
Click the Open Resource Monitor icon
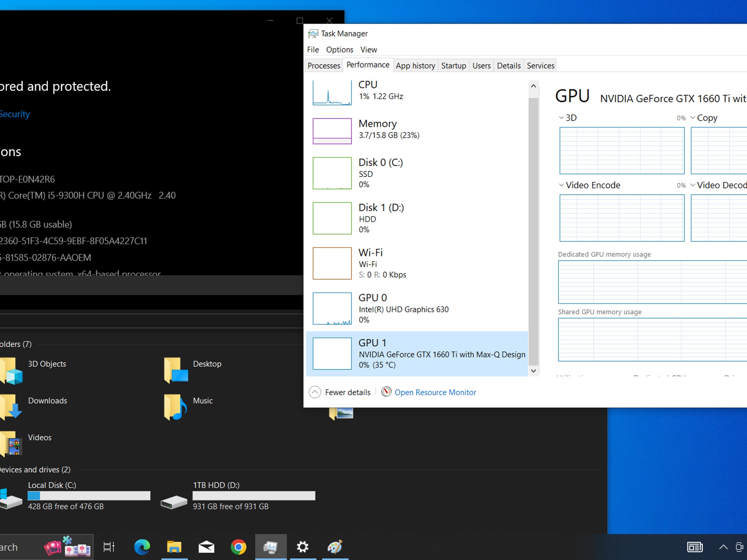(386, 392)
